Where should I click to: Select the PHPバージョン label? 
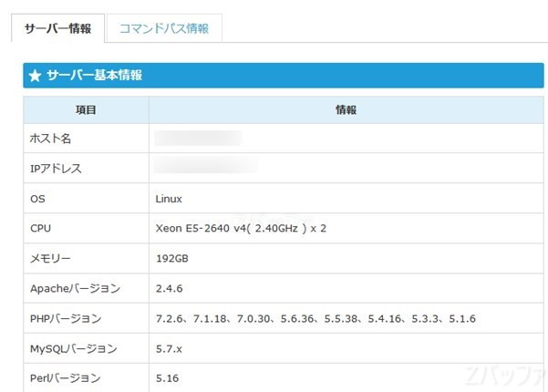tap(66, 319)
